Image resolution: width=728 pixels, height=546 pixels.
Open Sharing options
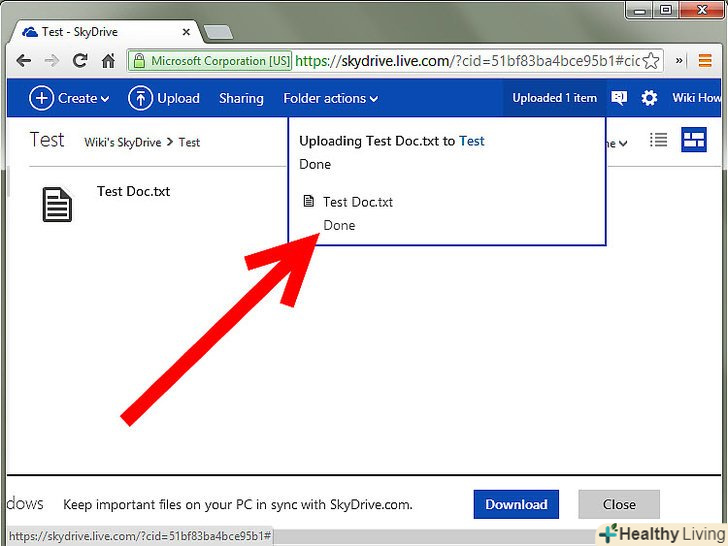click(241, 98)
